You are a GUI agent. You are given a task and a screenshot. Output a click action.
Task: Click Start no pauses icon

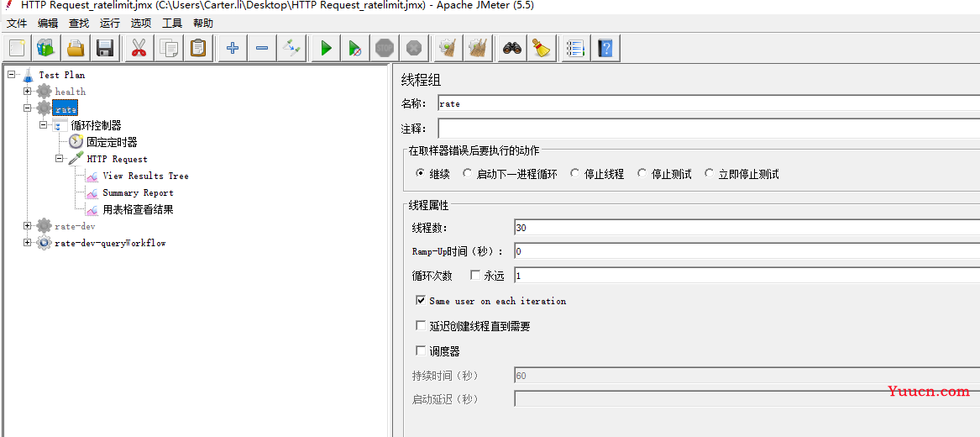(x=355, y=48)
